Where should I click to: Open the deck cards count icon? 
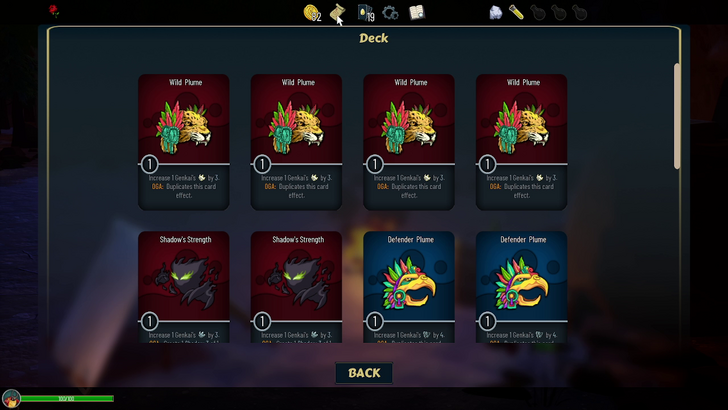[x=366, y=13]
